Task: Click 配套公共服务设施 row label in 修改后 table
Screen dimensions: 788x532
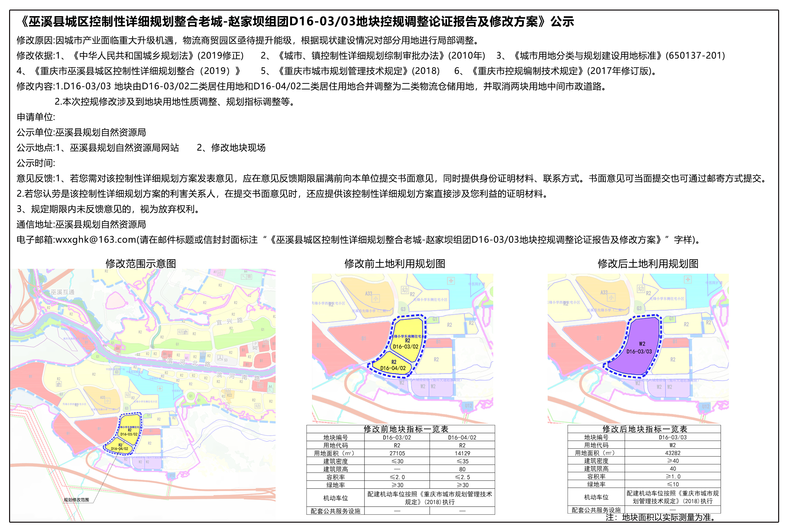Action: [596, 510]
